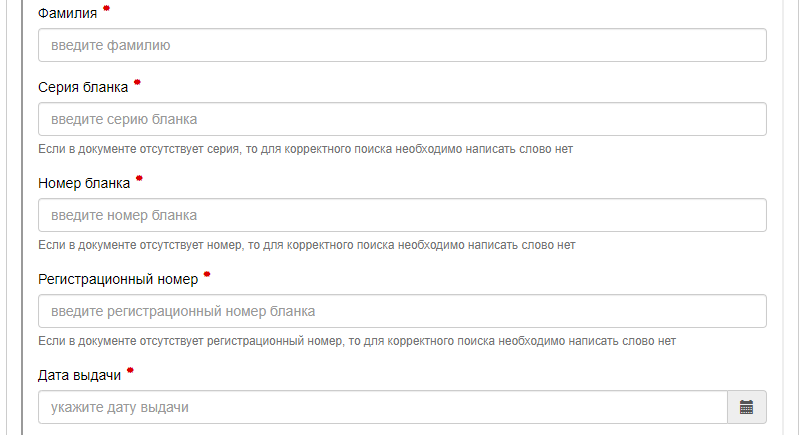Click the Фамилия field label
This screenshot has width=805, height=435.
tap(67, 15)
